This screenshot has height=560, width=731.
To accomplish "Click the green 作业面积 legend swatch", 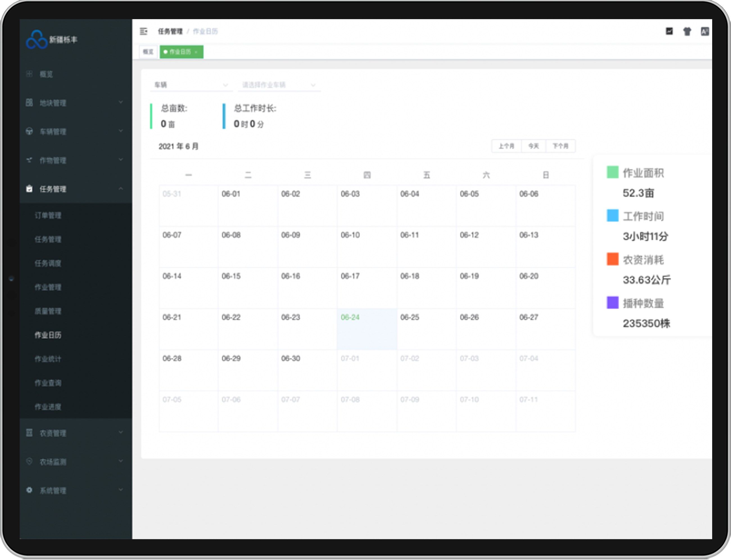I will tap(612, 172).
